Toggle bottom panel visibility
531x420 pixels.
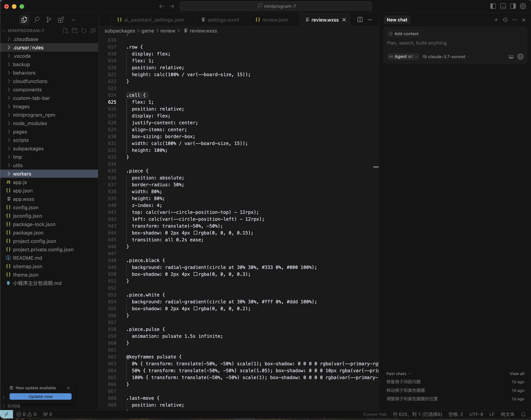coord(503,6)
